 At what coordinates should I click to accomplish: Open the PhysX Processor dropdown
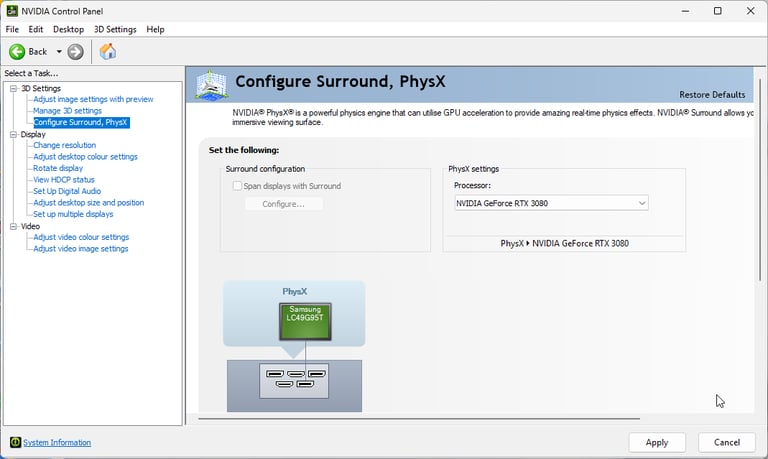pos(551,203)
